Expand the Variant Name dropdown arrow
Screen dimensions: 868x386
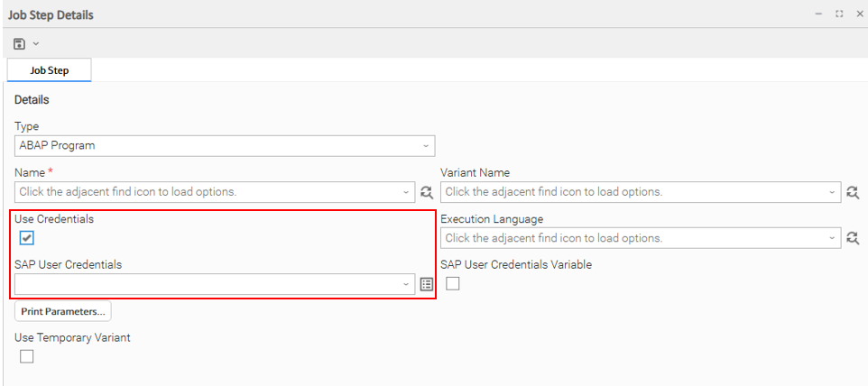point(832,192)
